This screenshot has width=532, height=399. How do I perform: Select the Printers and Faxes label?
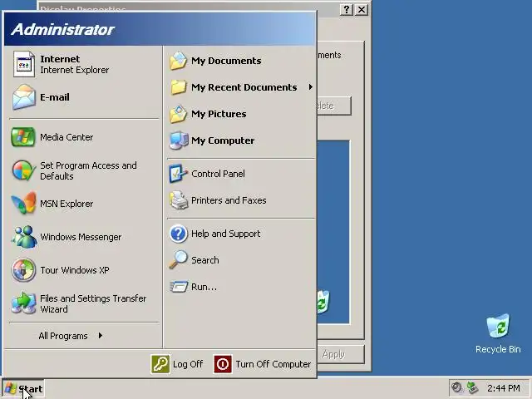[229, 200]
